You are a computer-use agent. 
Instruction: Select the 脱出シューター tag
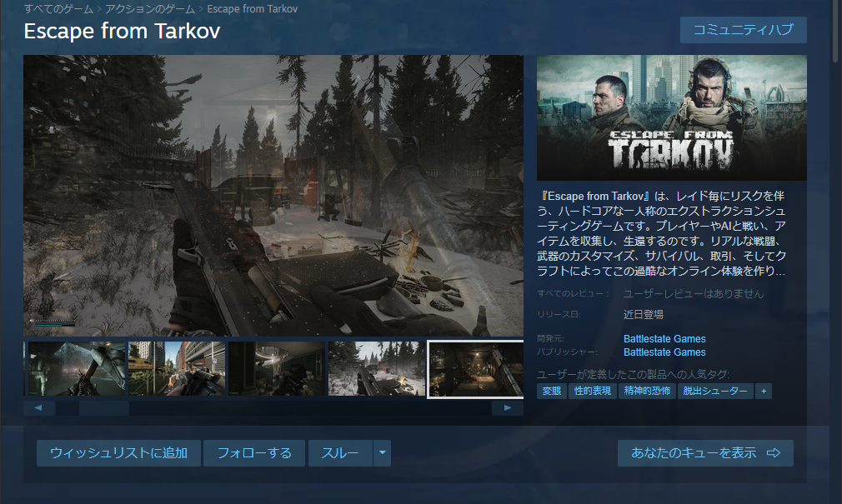pos(715,391)
